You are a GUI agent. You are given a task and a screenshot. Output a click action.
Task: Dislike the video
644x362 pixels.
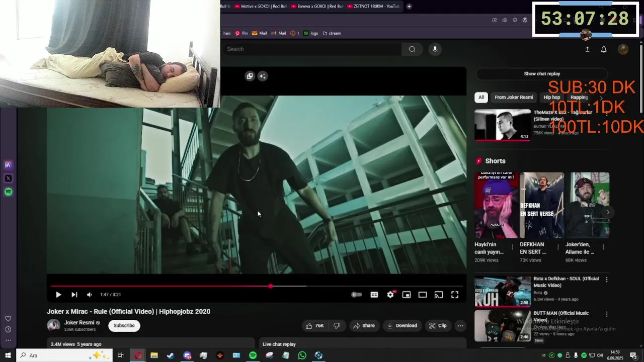337,326
